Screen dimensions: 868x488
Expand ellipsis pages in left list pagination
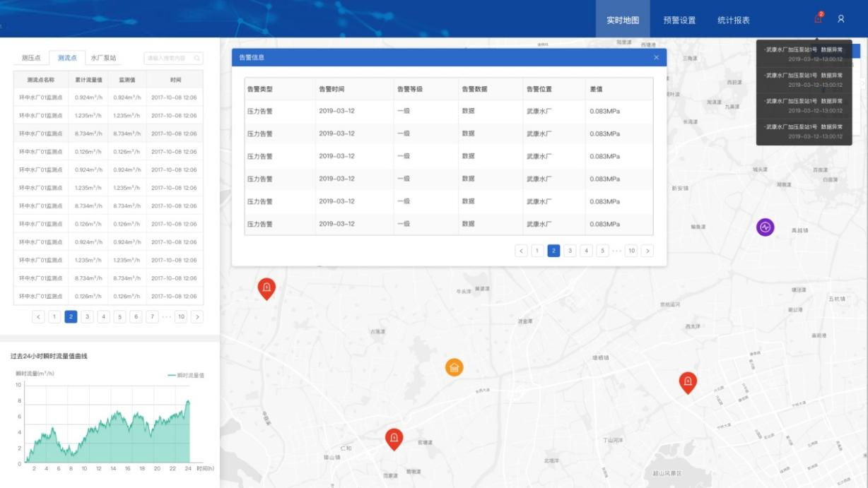coord(167,317)
